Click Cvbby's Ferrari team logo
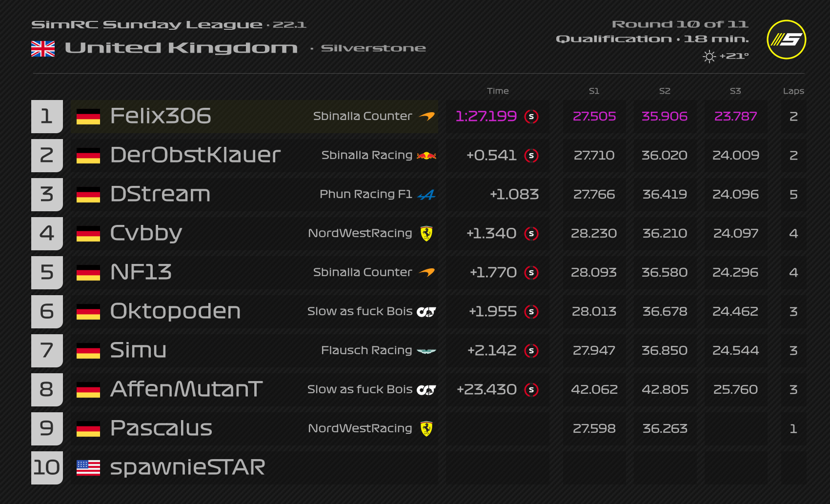This screenshot has width=830, height=504. [426, 234]
